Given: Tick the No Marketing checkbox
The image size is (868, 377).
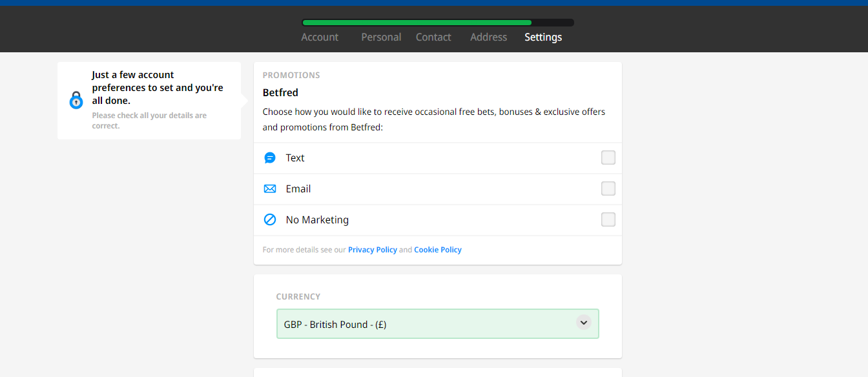Looking at the screenshot, I should point(608,219).
